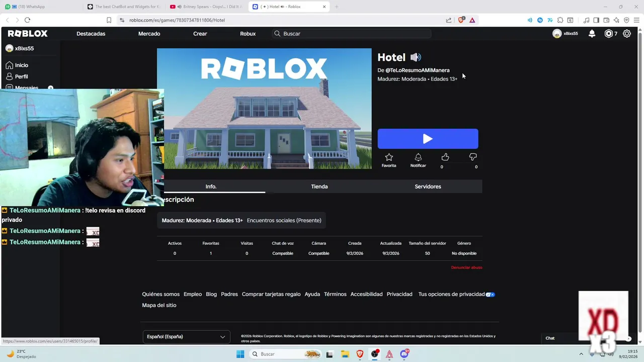Open Ayuda footer link
Screen dimensions: 644x362
point(312,294)
